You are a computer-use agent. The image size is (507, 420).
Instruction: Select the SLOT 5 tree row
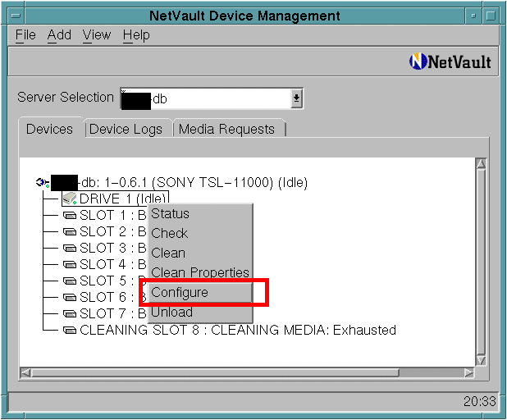(105, 281)
